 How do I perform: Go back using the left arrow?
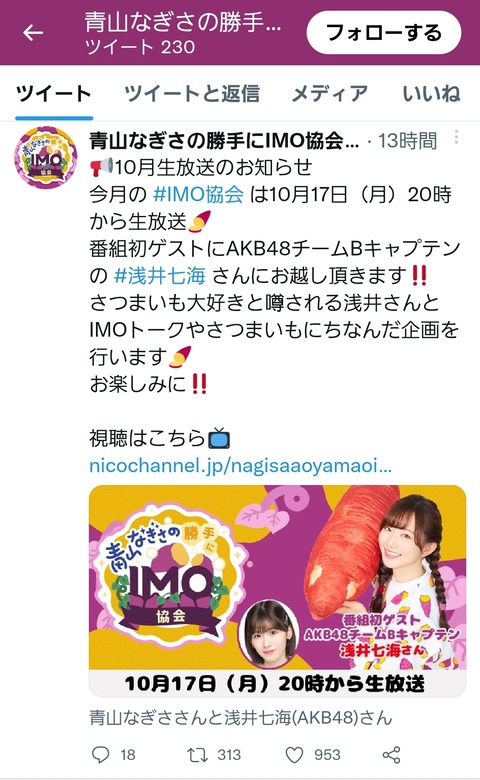(x=33, y=33)
